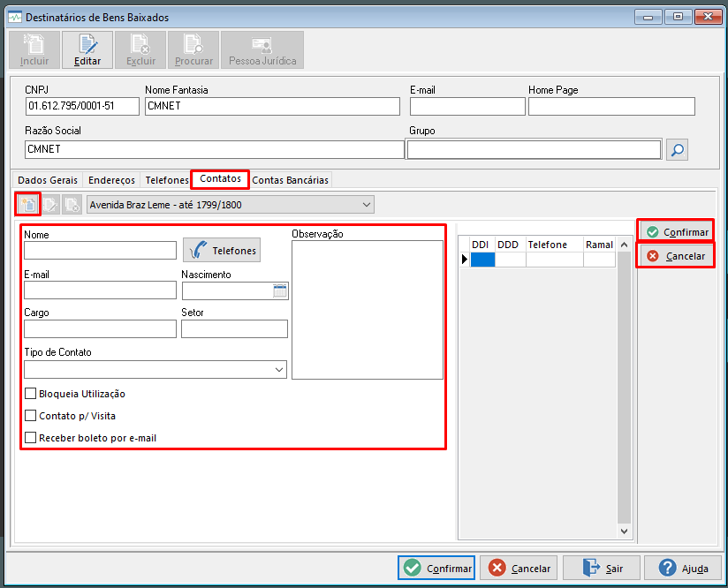Click the bottom Cancelar button
728x588 pixels.
[x=519, y=568]
